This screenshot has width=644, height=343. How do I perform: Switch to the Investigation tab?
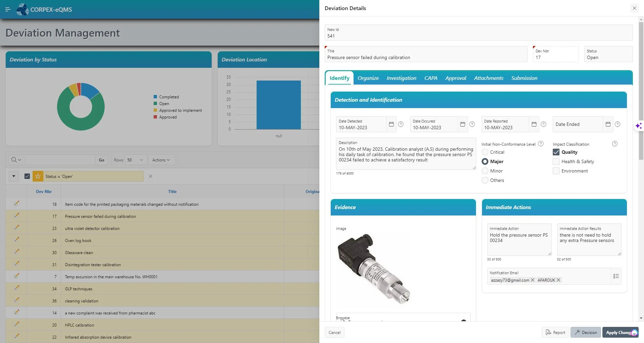[x=401, y=78]
